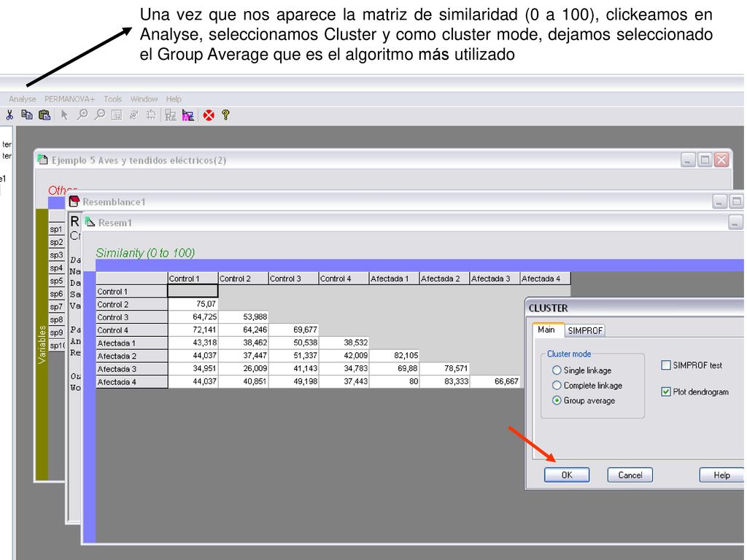Click the Zoom in magnifier icon
Screen dimensions: 747x560
coord(82,114)
